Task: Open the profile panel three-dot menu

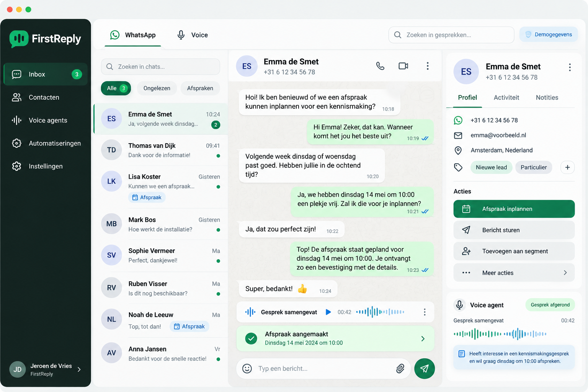Action: click(570, 67)
